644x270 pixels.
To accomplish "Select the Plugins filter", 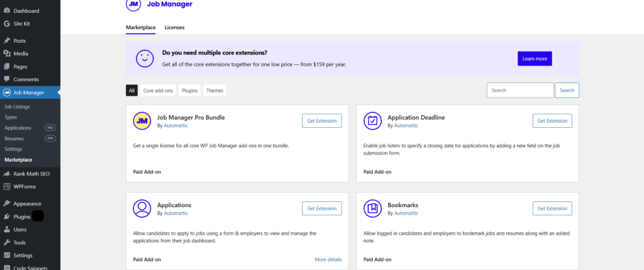I will pos(189,91).
